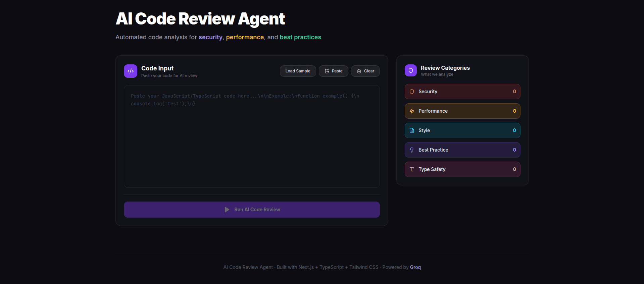Image resolution: width=644 pixels, height=284 pixels.
Task: Load sample code into the editor
Action: (298, 71)
